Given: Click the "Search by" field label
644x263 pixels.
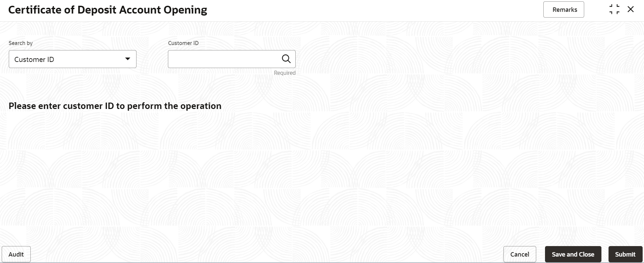Looking at the screenshot, I should (x=21, y=43).
